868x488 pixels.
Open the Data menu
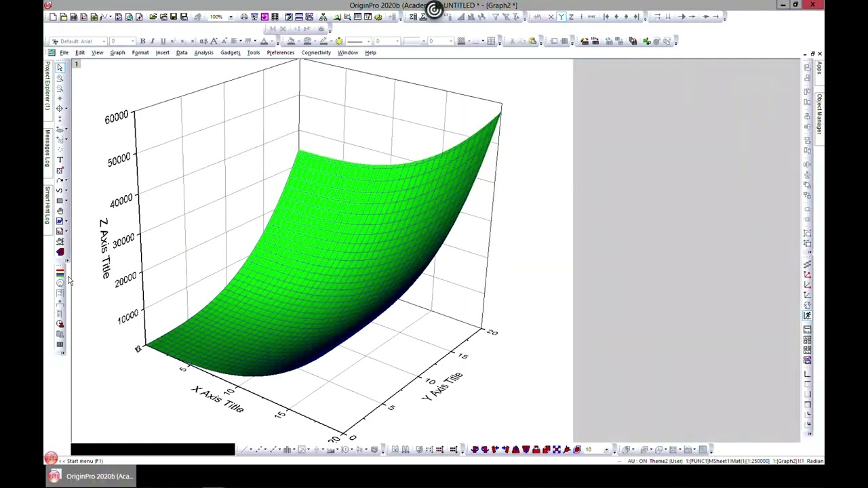coord(182,53)
